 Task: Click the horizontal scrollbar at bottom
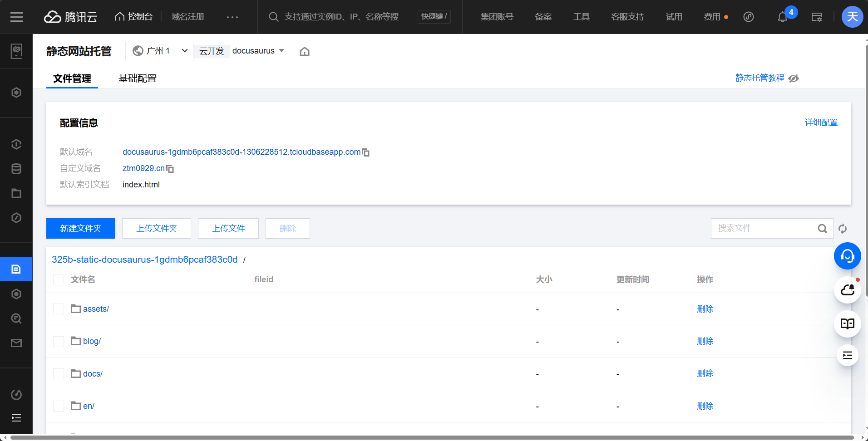coord(431,438)
